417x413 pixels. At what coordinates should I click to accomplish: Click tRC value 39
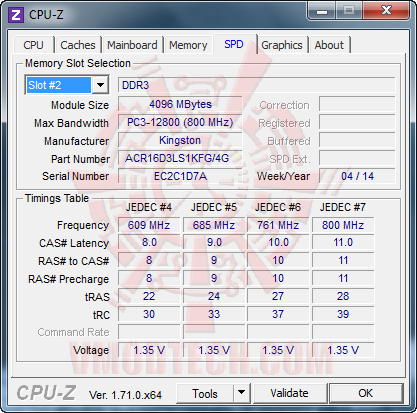(x=343, y=314)
